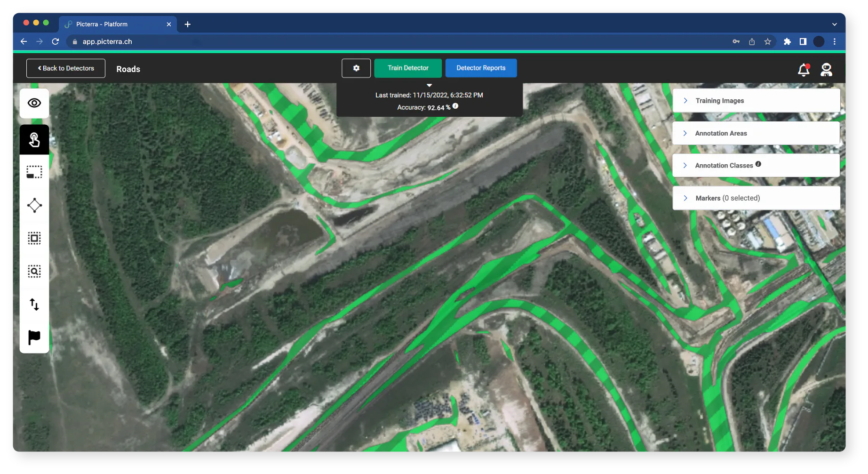This screenshot has width=868, height=474.
Task: Toggle layer visibility with the eye icon
Action: 34,103
